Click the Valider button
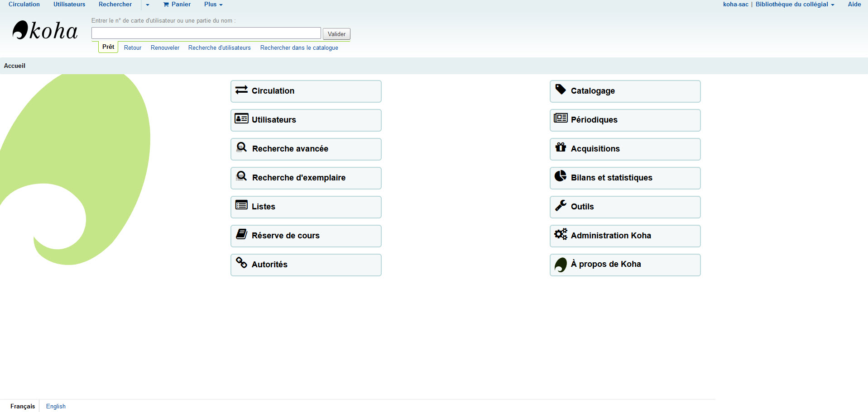 pyautogui.click(x=336, y=34)
